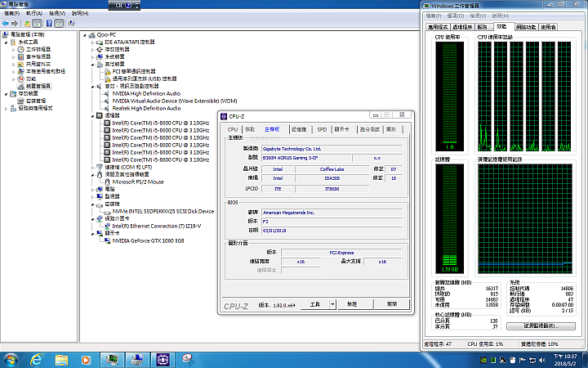This screenshot has width=588, height=368.
Task: Expand the Ports (COM 和 LPT) node
Action: [92, 168]
